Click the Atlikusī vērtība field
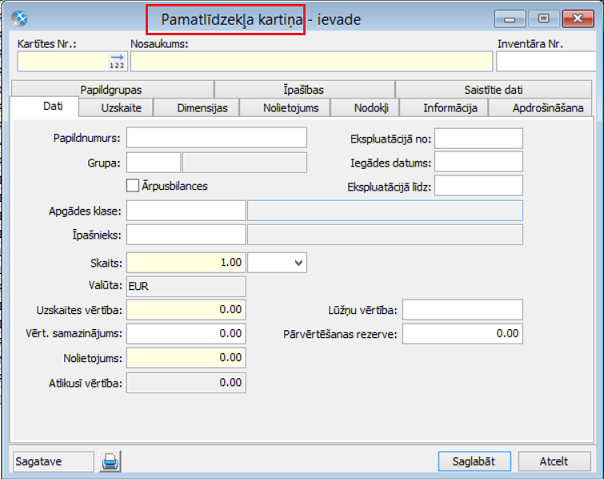 pyautogui.click(x=186, y=383)
